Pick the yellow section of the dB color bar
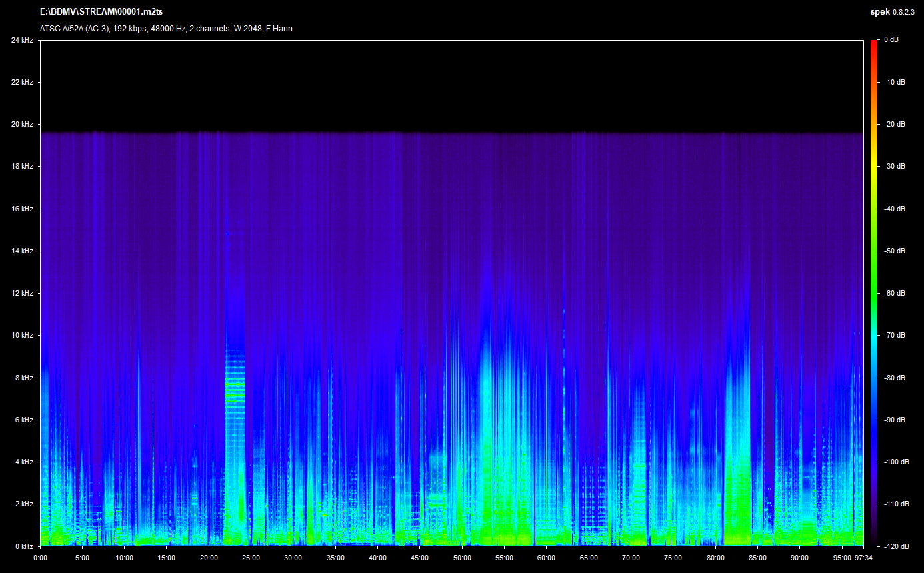Image resolution: width=924 pixels, height=573 pixels. 874,167
